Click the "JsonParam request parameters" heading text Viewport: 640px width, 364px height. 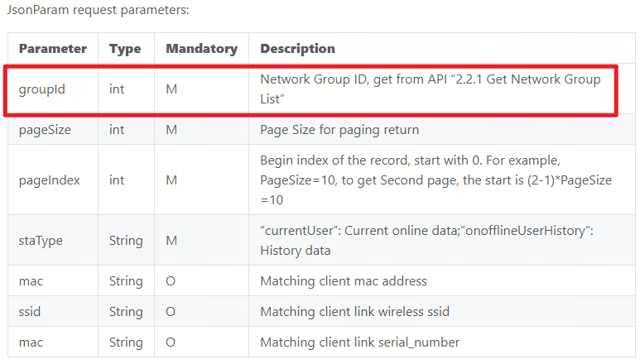(98, 11)
